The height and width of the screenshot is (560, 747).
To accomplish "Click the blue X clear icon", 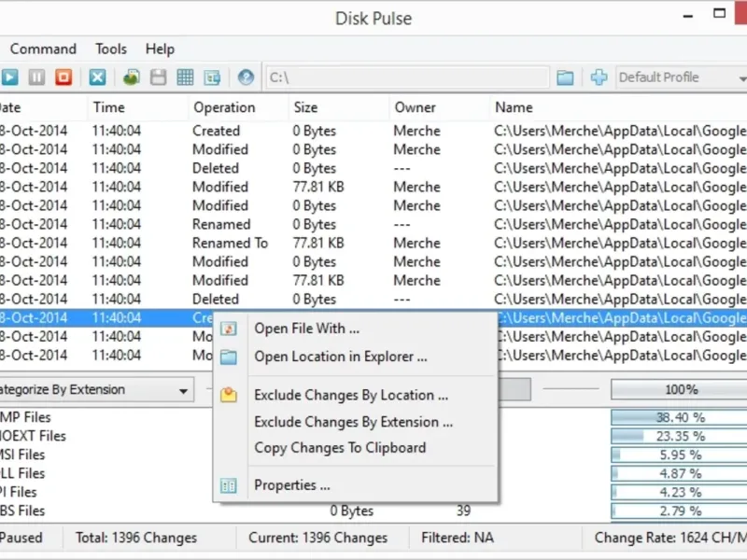I will tap(97, 77).
